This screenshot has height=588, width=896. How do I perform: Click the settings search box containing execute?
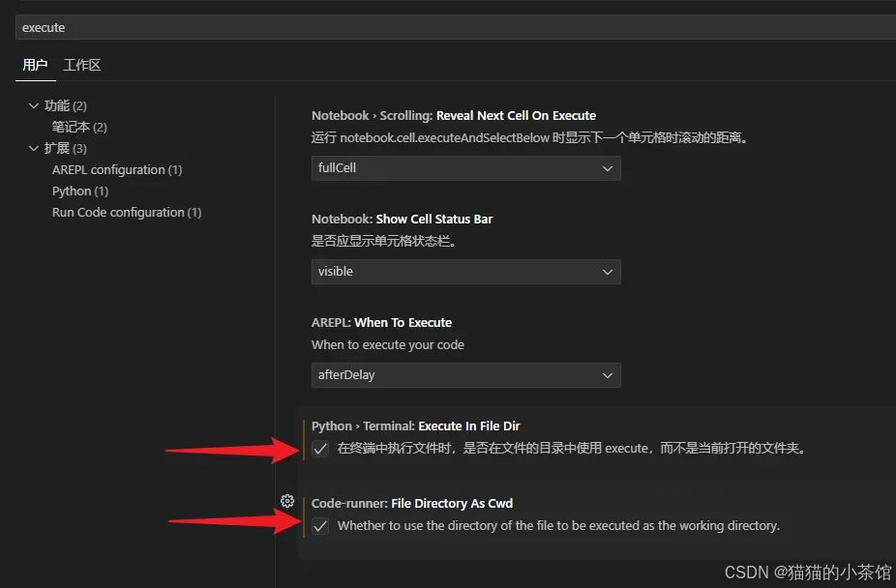click(456, 27)
